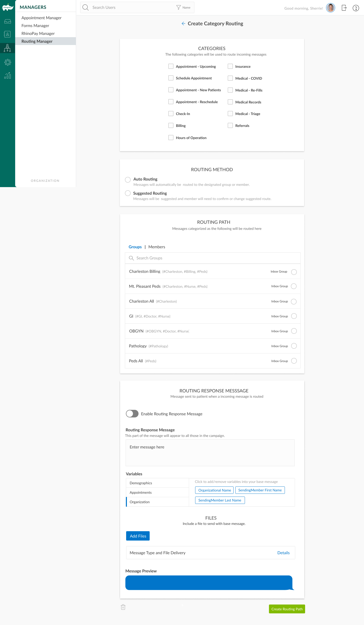364x625 pixels.
Task: Click the back arrow beside Create Category Routing
Action: click(183, 24)
